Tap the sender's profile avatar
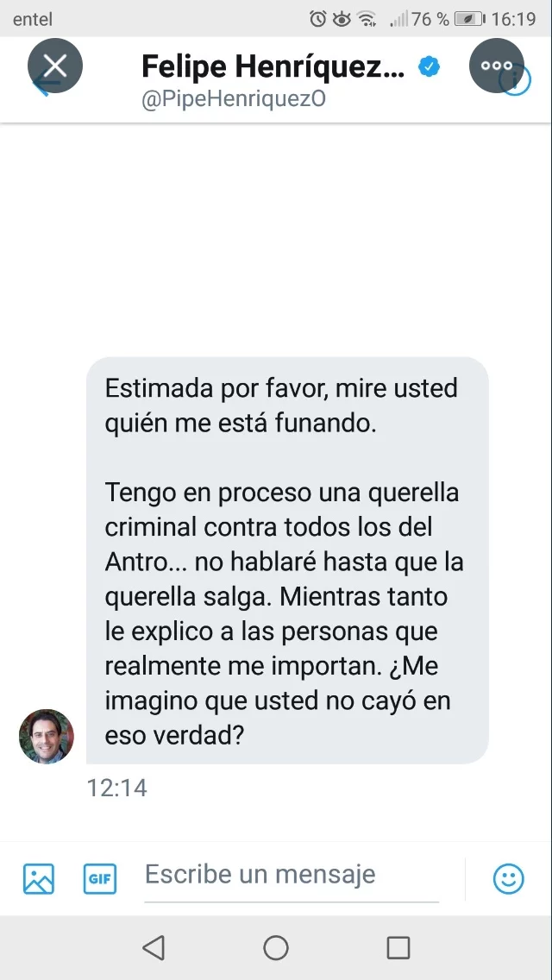The width and height of the screenshot is (552, 980). 47,736
